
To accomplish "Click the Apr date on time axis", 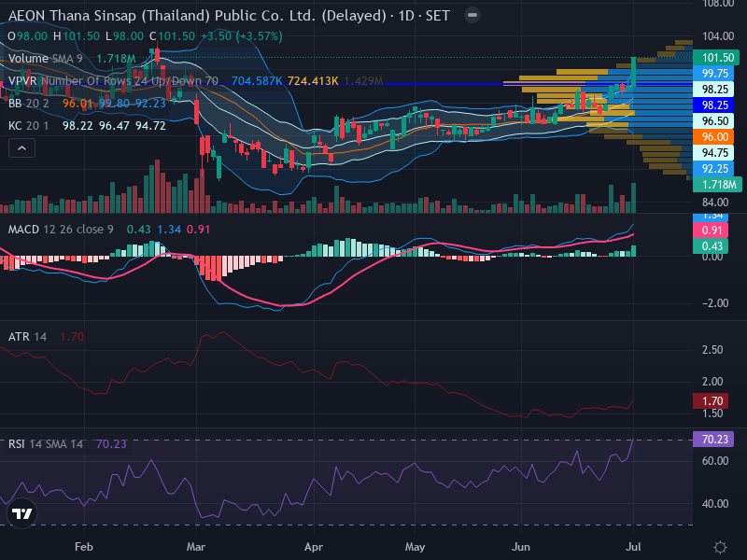I will (314, 547).
